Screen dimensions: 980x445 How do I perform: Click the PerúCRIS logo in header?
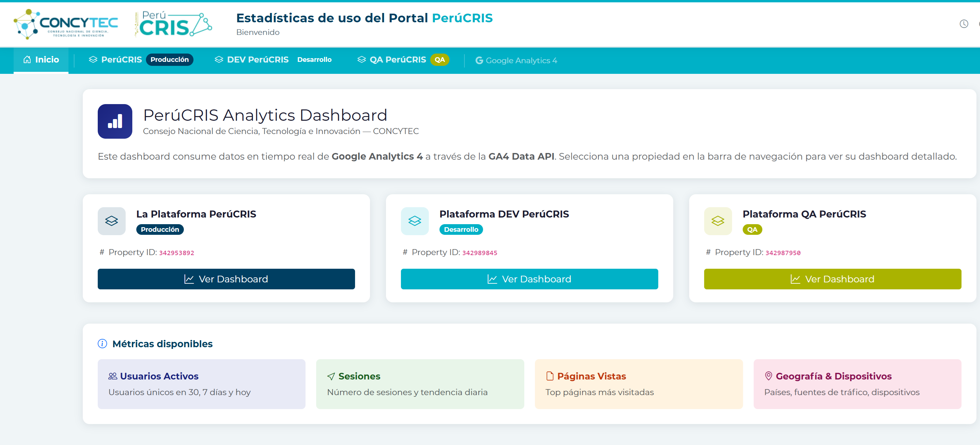[173, 24]
